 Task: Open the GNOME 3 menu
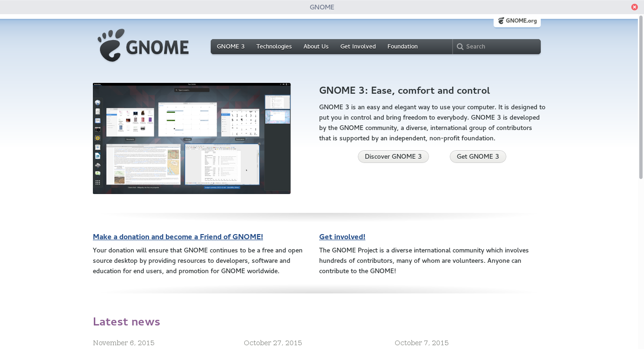(231, 47)
